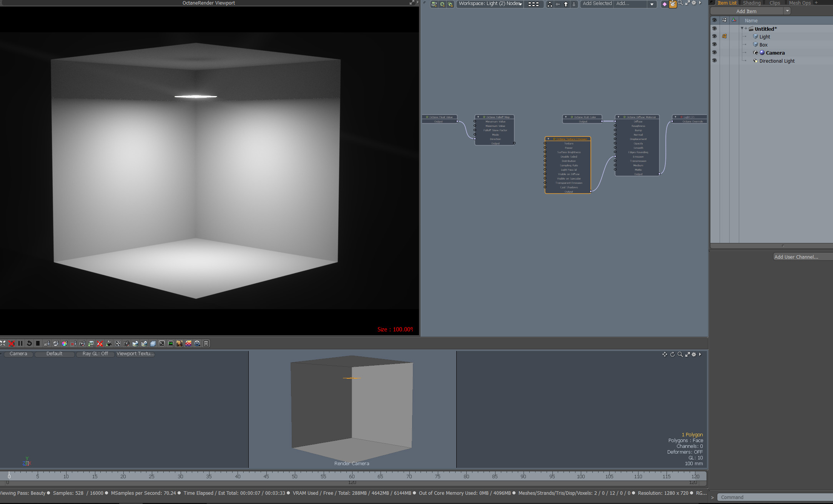
Task: Hide the Light item visibility eye
Action: [714, 37]
